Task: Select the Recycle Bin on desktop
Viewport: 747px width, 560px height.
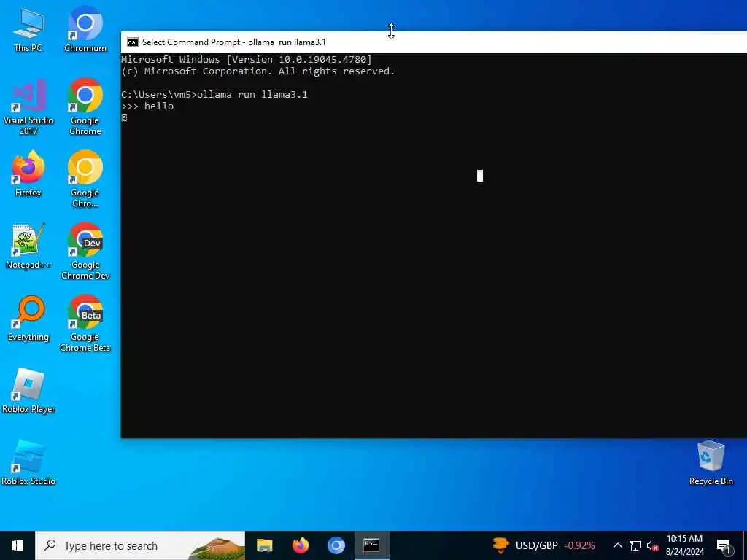Action: [711, 463]
